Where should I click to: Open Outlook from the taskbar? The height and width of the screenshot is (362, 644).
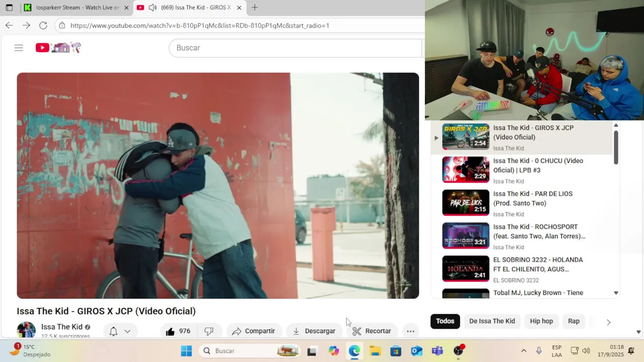pos(417,351)
